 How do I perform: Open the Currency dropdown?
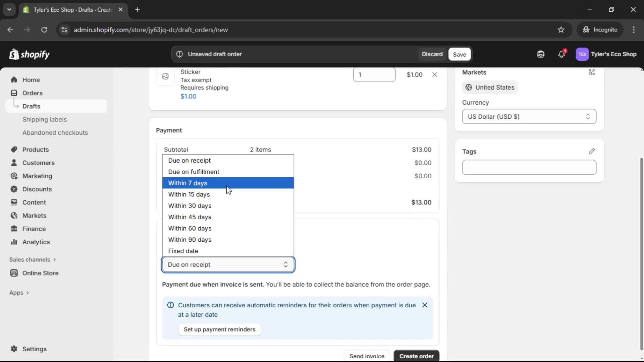pos(529,116)
